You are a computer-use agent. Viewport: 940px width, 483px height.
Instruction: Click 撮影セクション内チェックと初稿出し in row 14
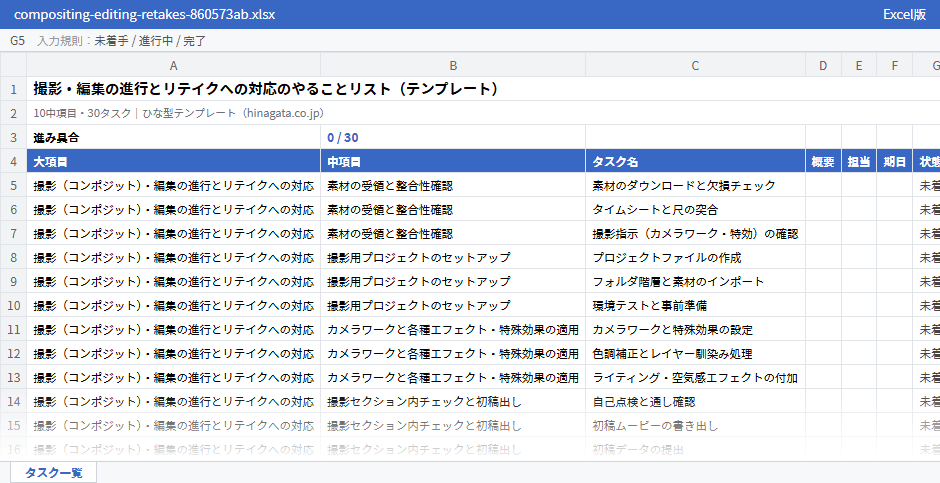453,401
